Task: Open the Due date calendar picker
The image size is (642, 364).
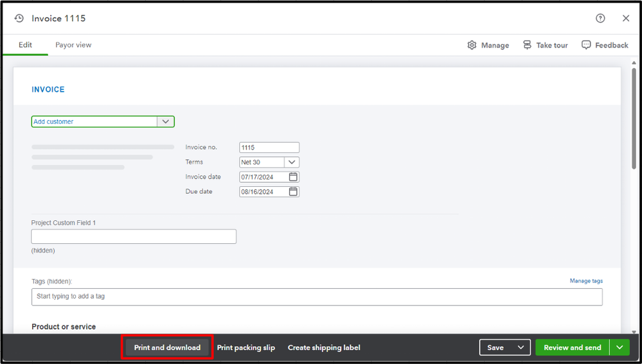Action: click(x=293, y=191)
